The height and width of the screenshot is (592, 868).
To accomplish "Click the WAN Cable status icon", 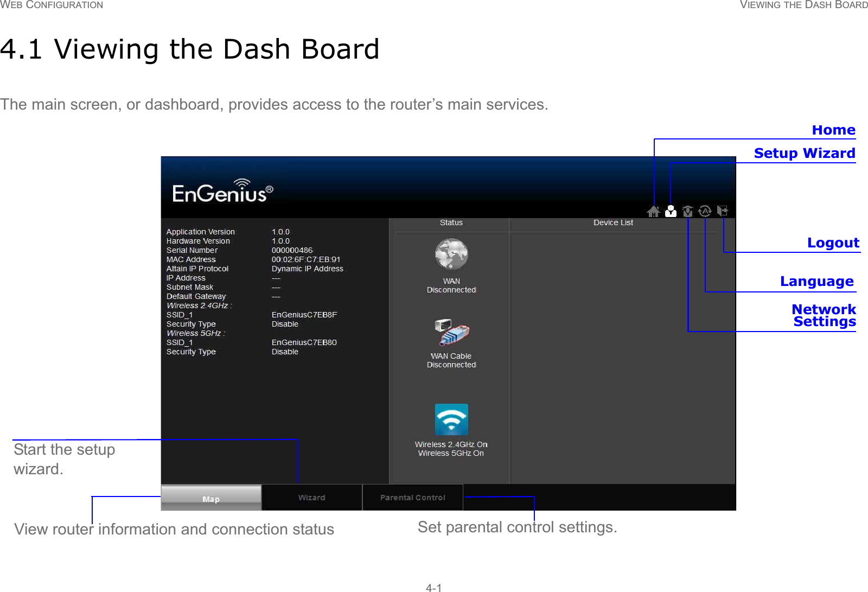I will 451,332.
